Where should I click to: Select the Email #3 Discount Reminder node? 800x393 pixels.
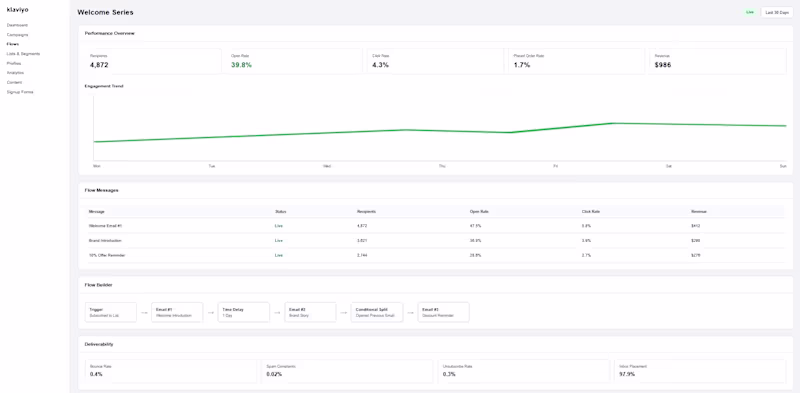[443, 312]
